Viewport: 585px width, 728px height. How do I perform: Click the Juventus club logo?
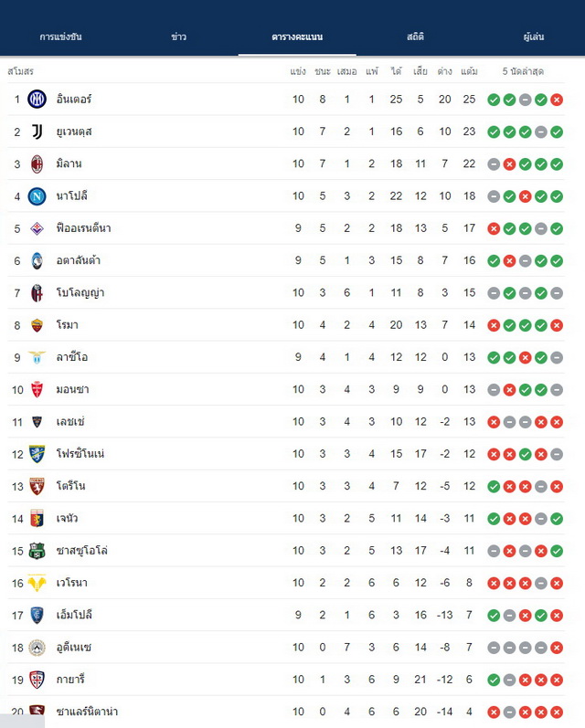tap(37, 132)
